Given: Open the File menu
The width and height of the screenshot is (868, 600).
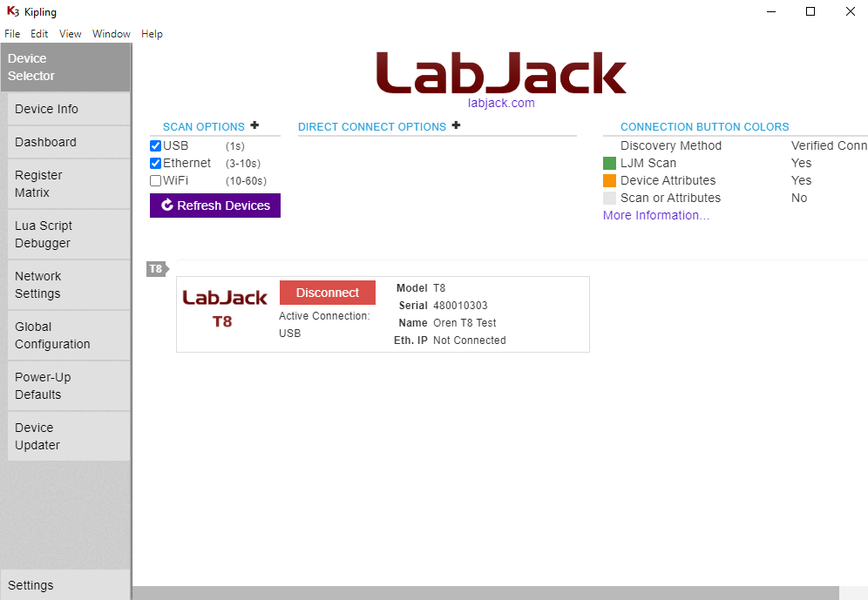Looking at the screenshot, I should tap(12, 34).
